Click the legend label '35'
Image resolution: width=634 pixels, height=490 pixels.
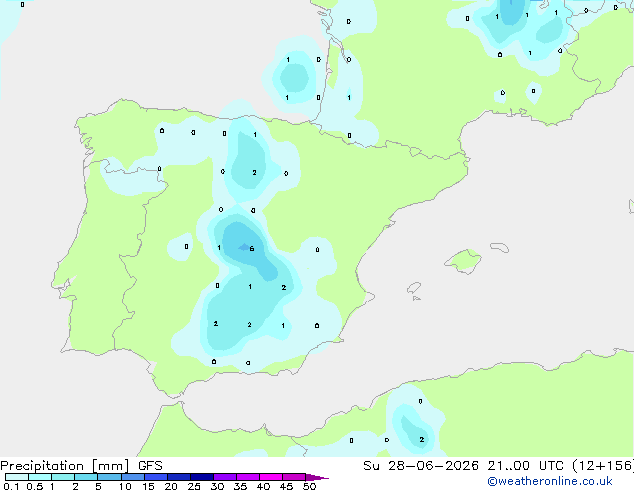[x=240, y=486]
